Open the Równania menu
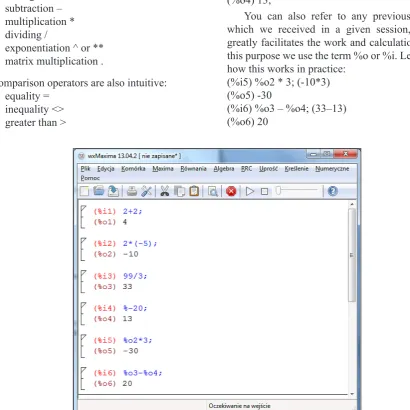Screen dimensions: 410x410 [x=194, y=169]
